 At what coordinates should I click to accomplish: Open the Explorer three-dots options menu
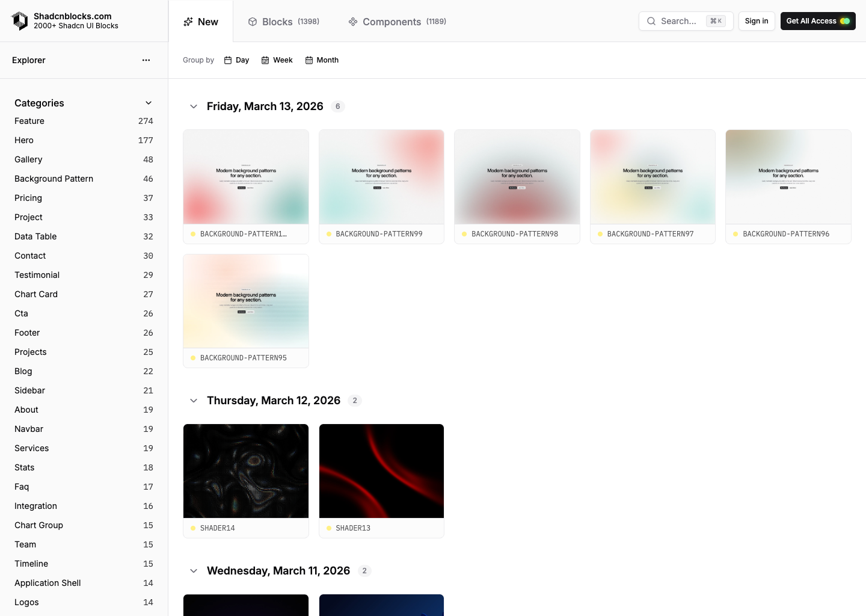(x=146, y=60)
